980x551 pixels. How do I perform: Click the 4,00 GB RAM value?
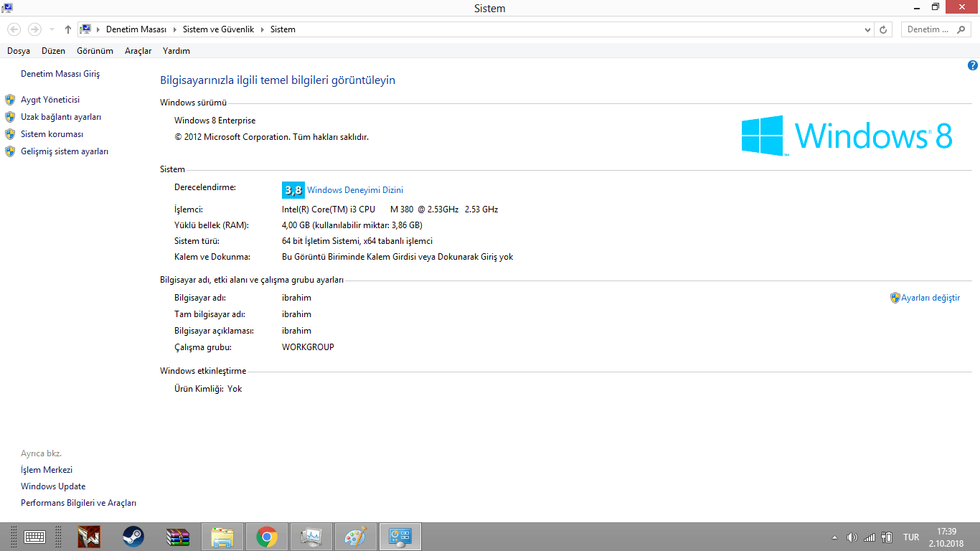pos(352,225)
